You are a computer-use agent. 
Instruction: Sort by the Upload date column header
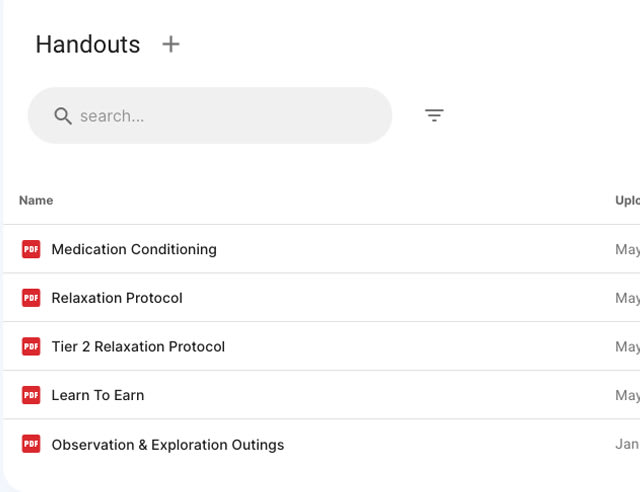tap(627, 200)
